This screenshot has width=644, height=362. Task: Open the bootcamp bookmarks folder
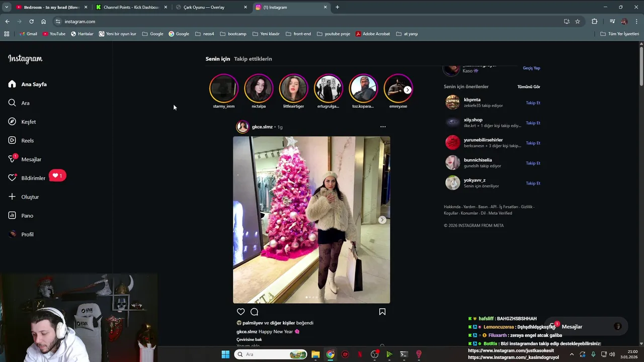pos(233,34)
